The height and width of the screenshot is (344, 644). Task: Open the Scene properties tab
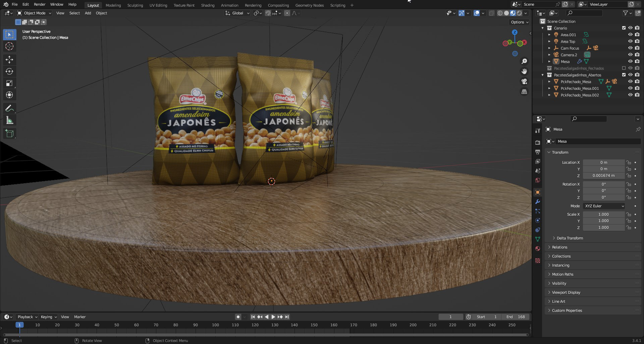[538, 171]
